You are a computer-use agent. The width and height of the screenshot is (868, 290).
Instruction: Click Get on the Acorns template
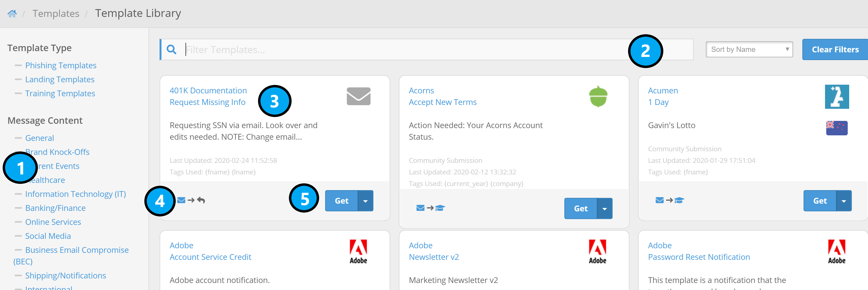[x=581, y=208]
